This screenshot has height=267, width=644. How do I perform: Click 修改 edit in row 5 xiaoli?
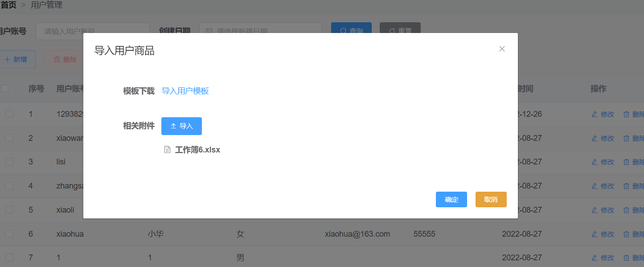[x=603, y=210]
